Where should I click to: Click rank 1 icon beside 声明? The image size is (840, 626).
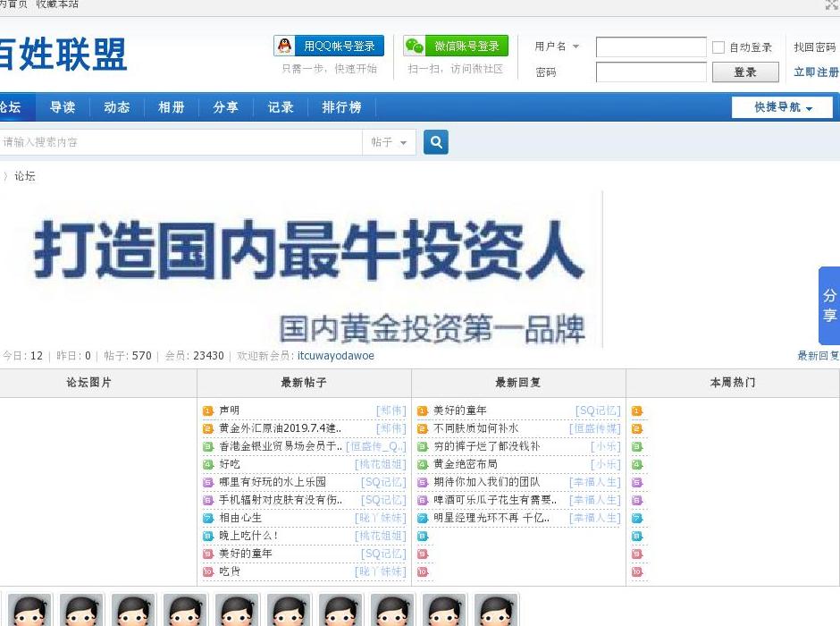(208, 411)
